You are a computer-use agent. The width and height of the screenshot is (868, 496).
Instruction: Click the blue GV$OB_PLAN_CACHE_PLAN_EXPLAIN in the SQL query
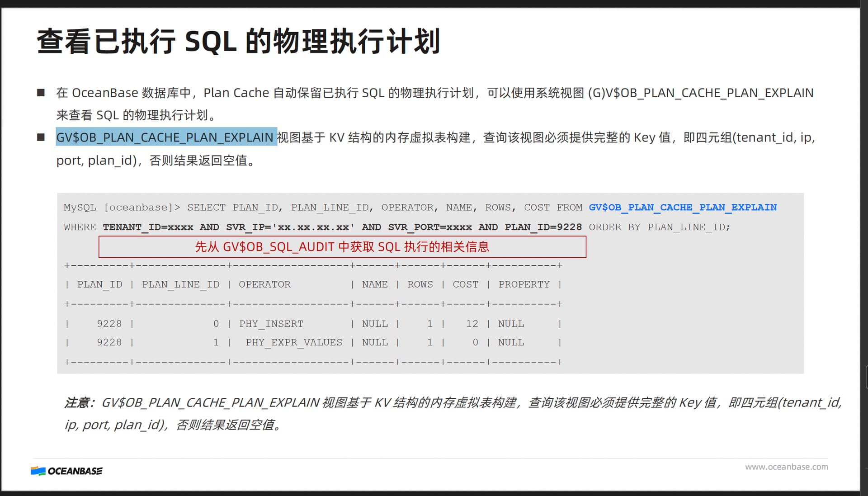(x=683, y=207)
